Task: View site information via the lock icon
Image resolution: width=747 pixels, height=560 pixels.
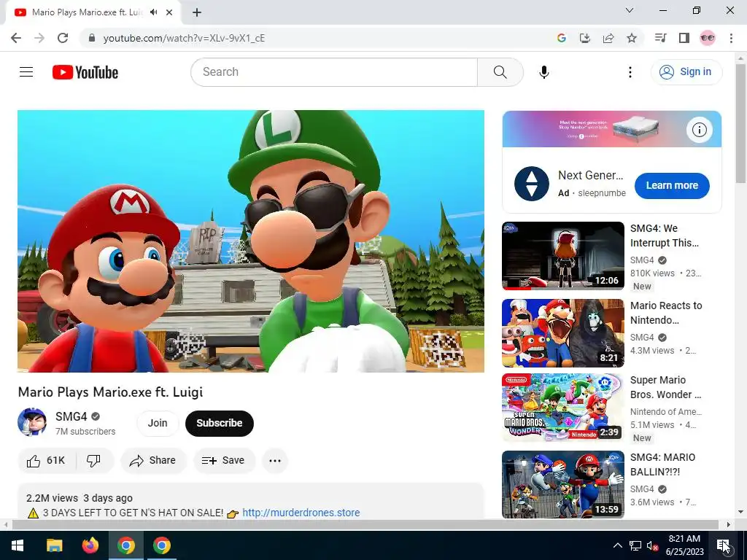Action: coord(91,38)
